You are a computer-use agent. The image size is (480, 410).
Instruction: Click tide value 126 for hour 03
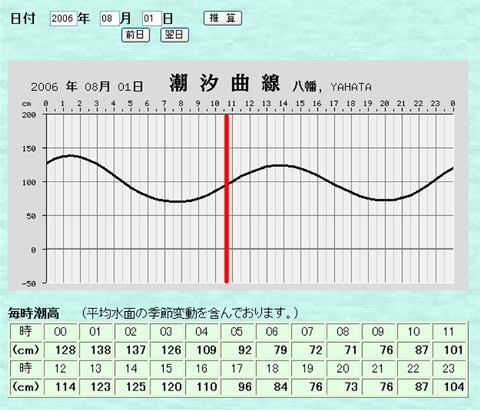coord(167,350)
